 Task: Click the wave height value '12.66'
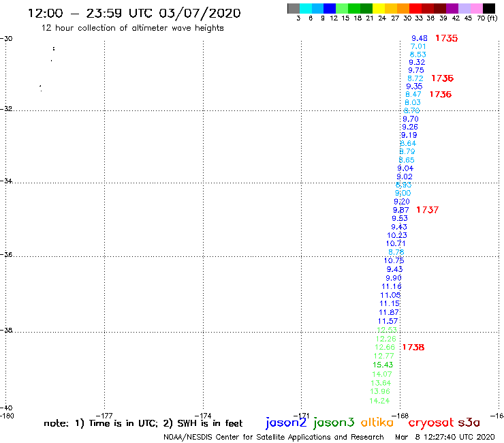385,348
